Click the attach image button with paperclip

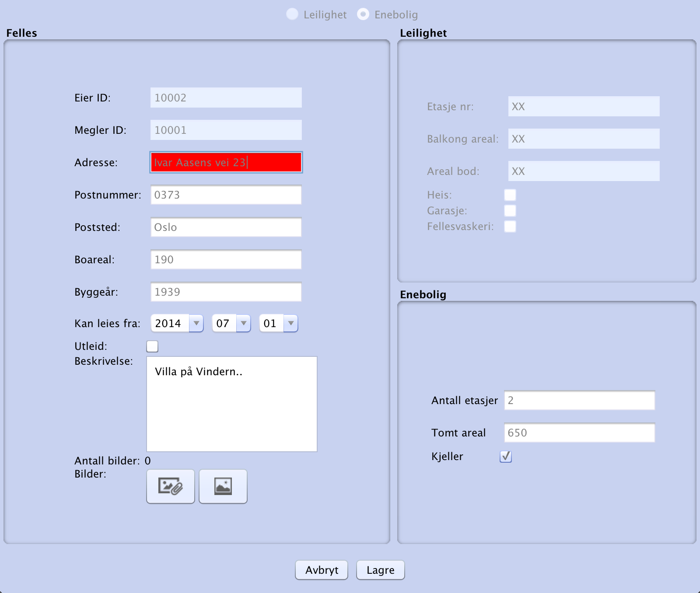pyautogui.click(x=171, y=486)
